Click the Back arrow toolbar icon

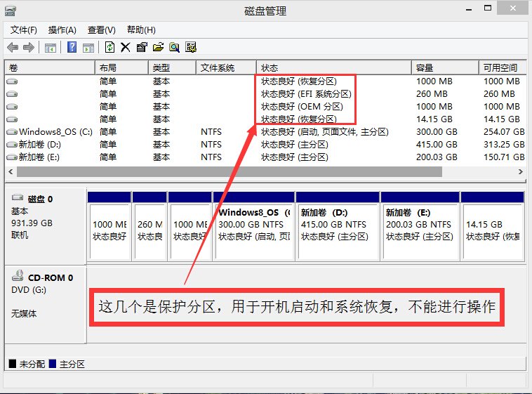(13, 47)
